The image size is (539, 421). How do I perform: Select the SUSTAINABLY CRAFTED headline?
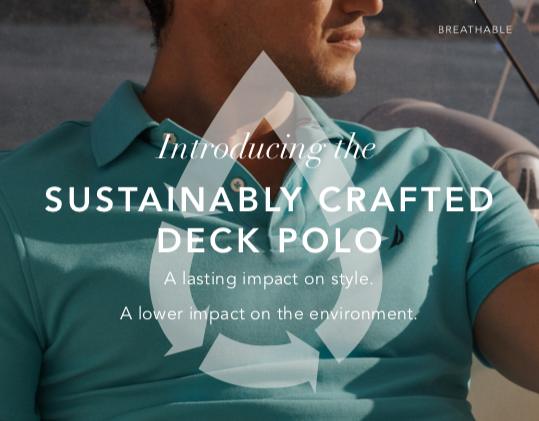[x=269, y=199]
